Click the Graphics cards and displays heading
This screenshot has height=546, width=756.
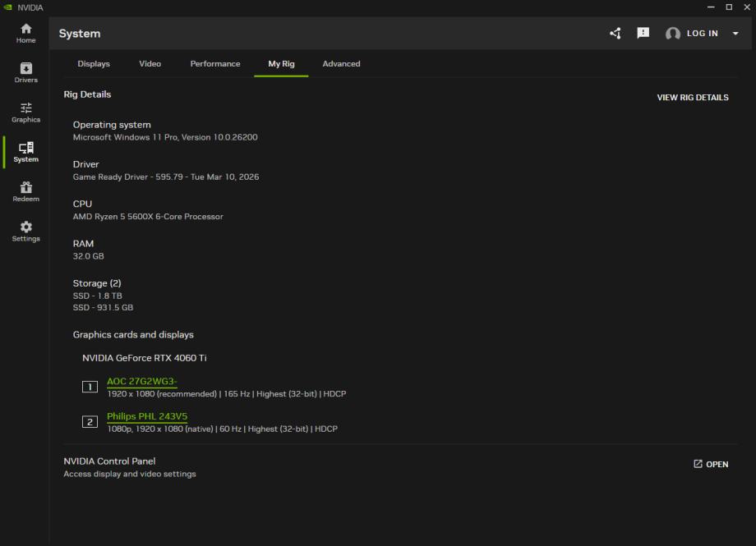(x=133, y=334)
